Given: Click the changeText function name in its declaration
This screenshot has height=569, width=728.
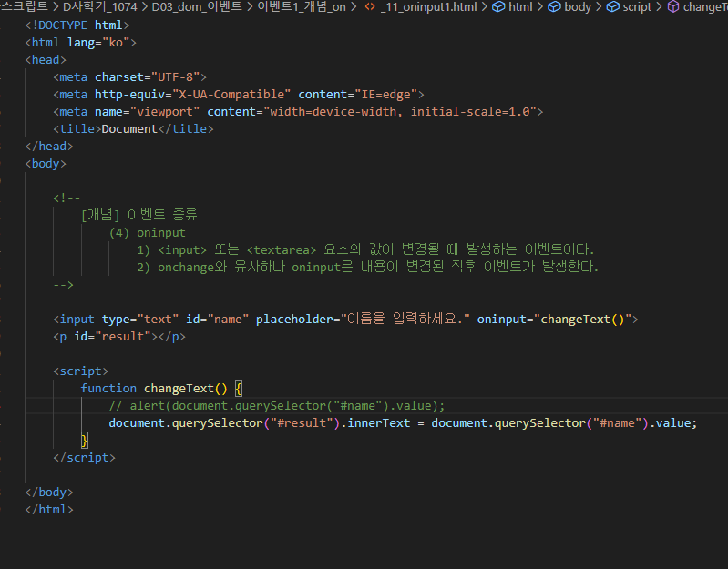Looking at the screenshot, I should [x=179, y=389].
